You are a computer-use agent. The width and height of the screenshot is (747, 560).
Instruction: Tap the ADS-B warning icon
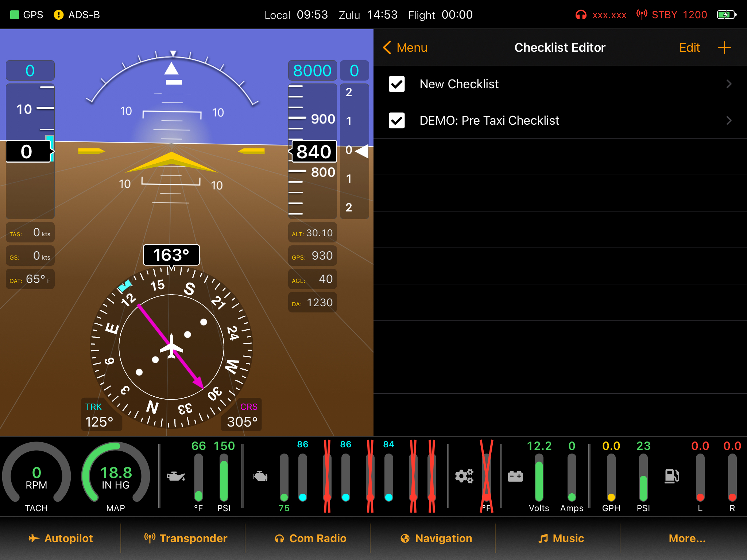pos(58,15)
